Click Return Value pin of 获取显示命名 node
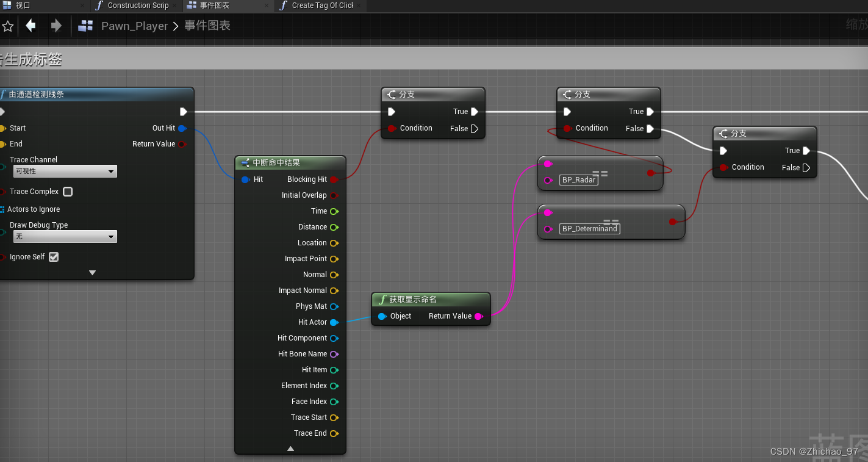 point(478,316)
